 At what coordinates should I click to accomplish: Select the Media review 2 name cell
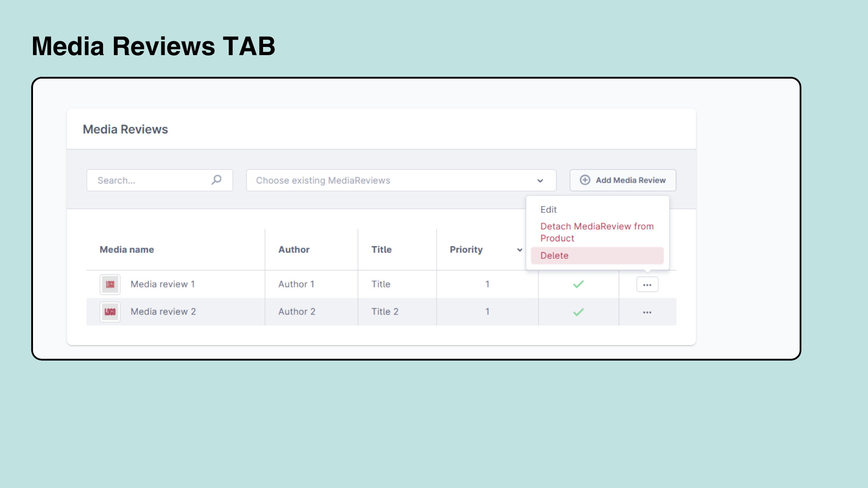(163, 312)
